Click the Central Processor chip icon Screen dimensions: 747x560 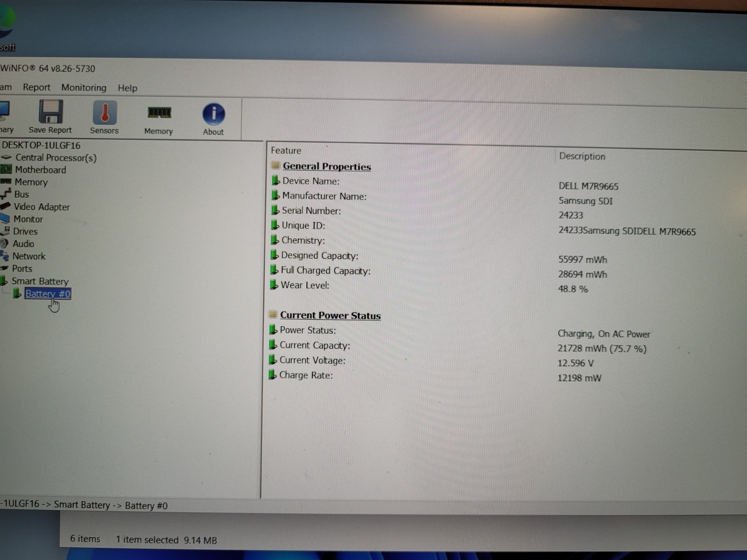[7, 158]
